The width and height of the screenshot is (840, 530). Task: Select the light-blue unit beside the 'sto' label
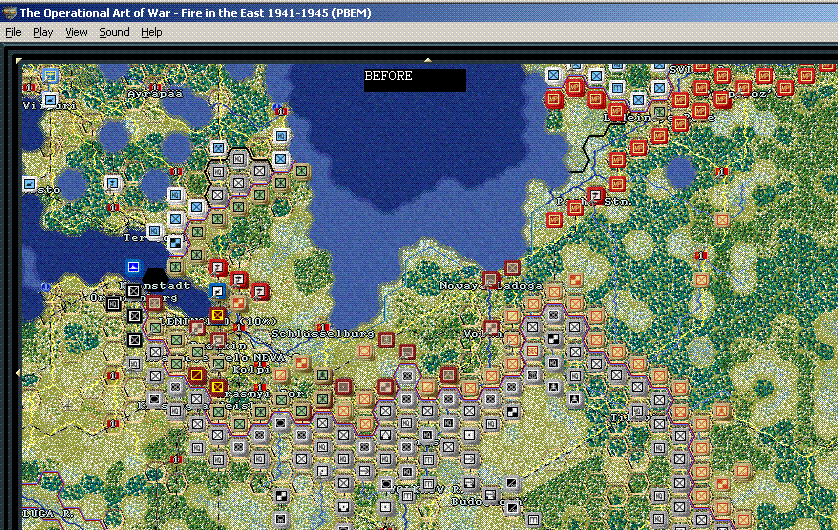click(29, 184)
